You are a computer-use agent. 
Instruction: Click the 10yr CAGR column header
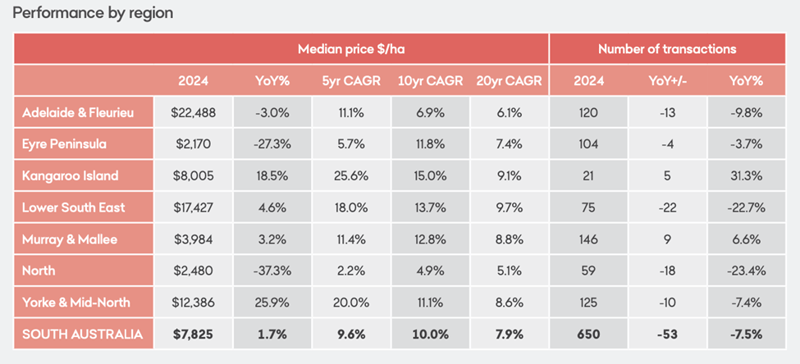pos(431,81)
